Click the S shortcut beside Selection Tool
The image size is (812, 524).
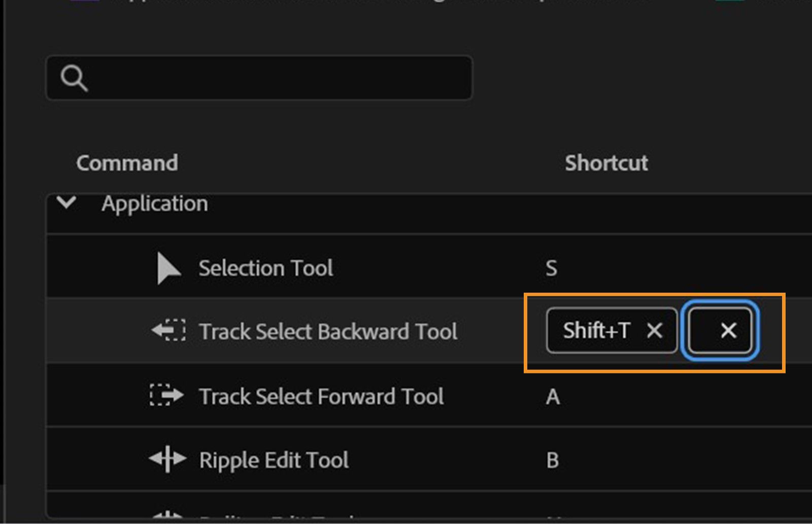(552, 267)
